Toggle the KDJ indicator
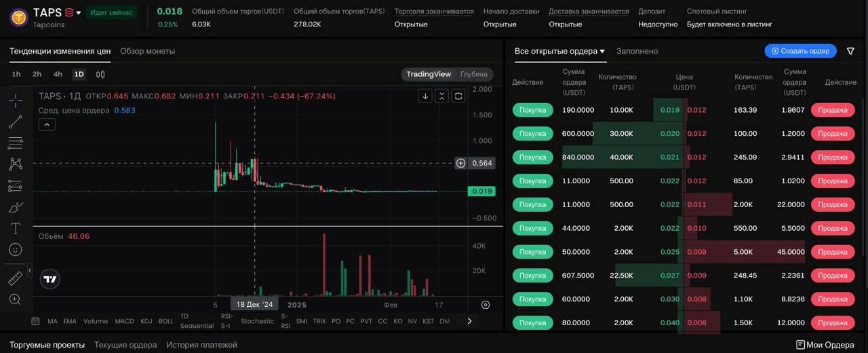The image size is (868, 353). [146, 321]
